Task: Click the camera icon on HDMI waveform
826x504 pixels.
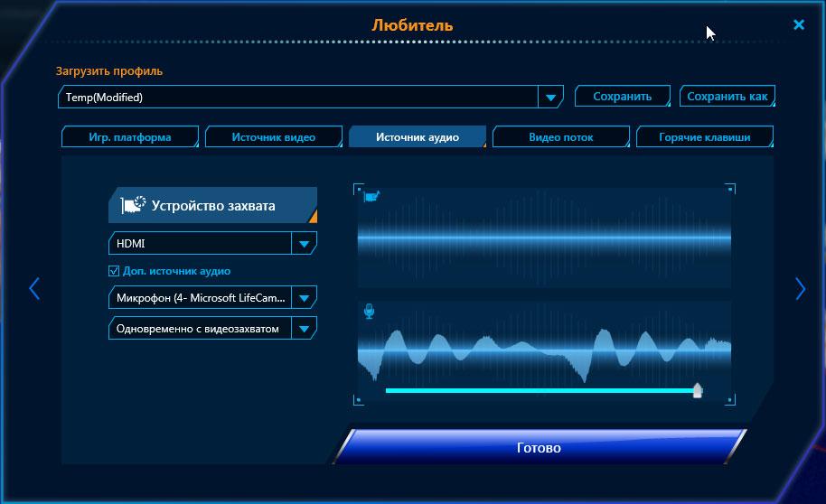Action: [371, 196]
